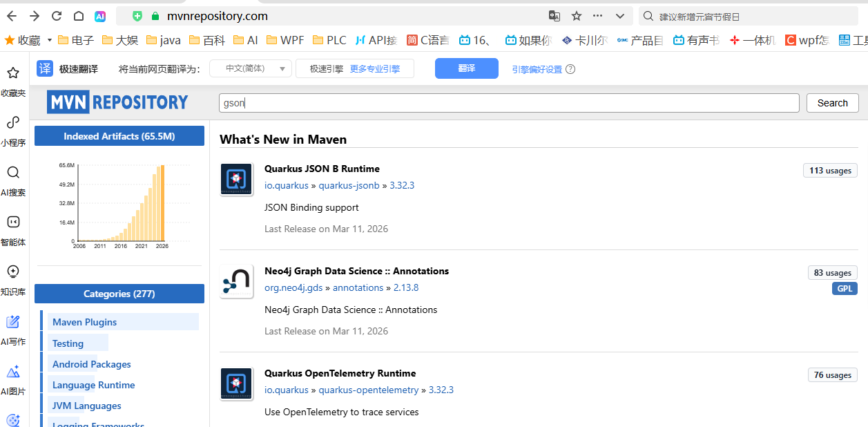Open the wpf怎 bookmark

807,40
